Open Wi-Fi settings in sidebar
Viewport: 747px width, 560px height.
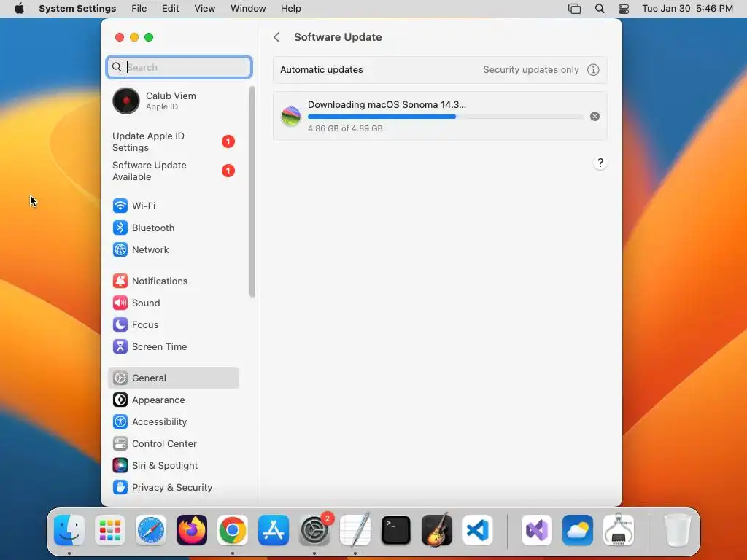[x=174, y=206]
